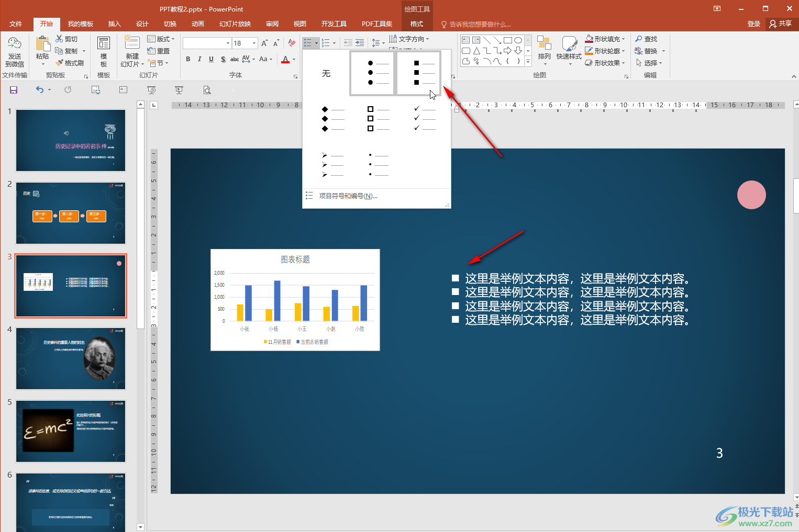Viewport: 799px width, 532px height.
Task: Switch to the 动画 ribbon tab
Action: click(197, 24)
